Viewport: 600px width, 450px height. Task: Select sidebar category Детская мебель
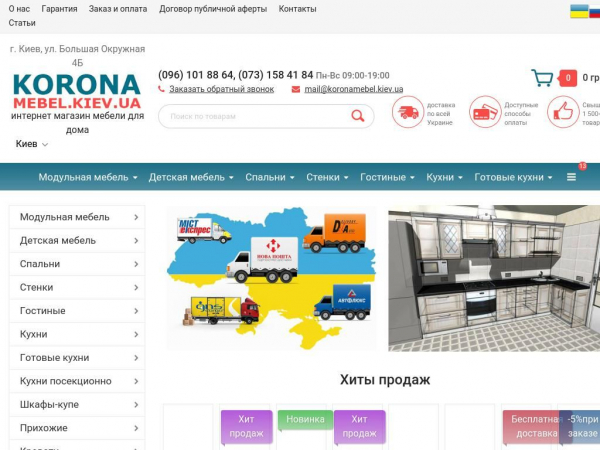77,240
